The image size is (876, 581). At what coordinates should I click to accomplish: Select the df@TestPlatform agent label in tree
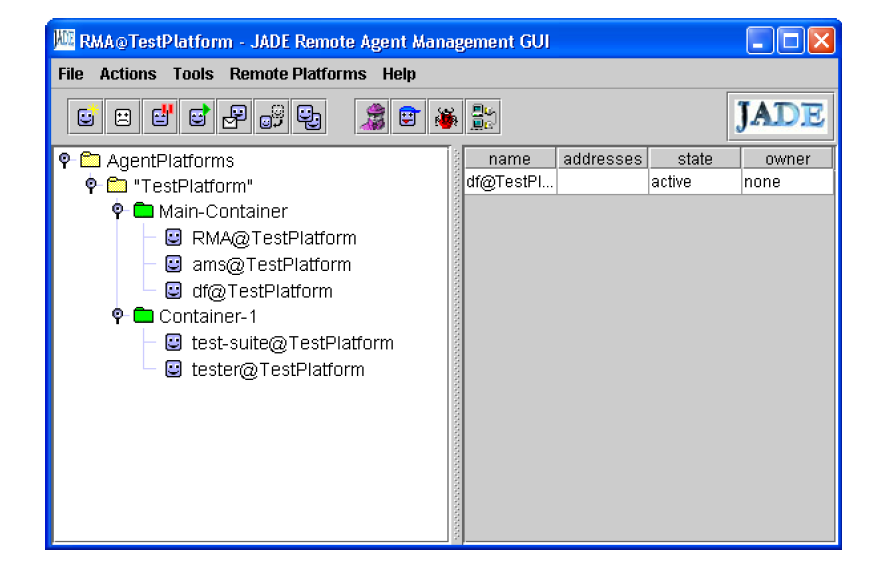[262, 291]
